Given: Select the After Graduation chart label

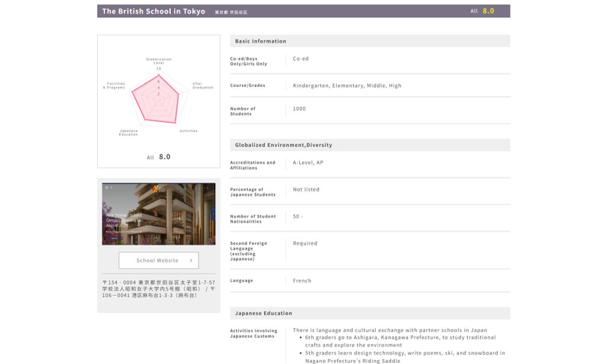Looking at the screenshot, I should 203,86.
